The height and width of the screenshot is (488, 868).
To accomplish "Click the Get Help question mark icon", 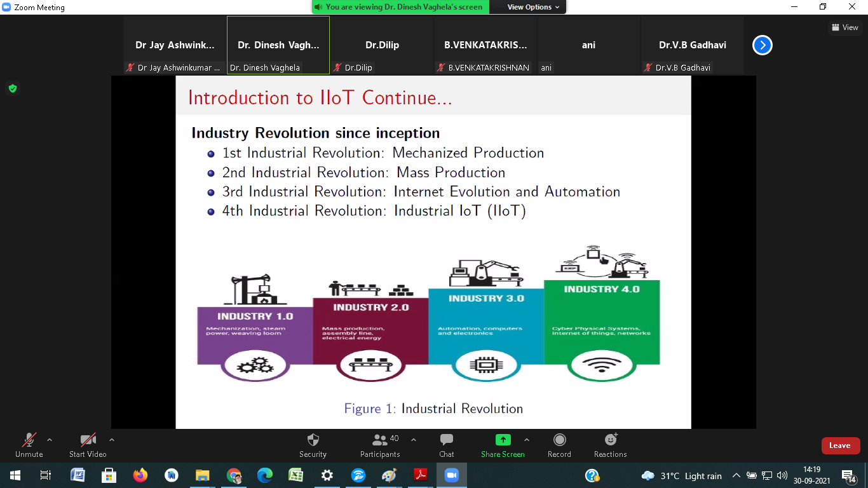I will 592,475.
